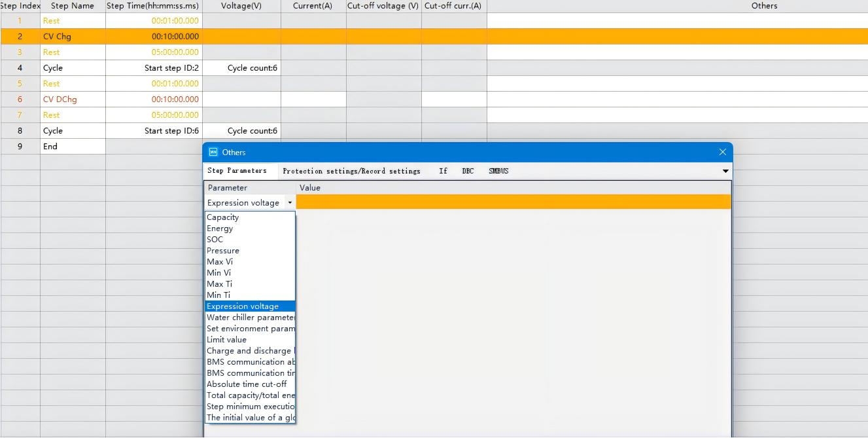Pick Charge and discharge option

point(250,351)
